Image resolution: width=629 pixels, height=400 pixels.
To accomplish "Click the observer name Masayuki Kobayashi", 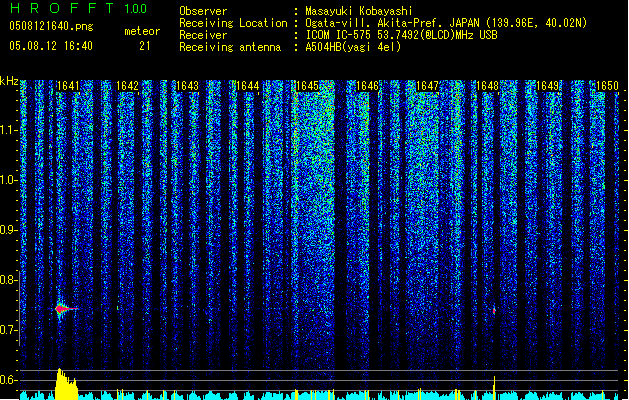I will [x=359, y=11].
